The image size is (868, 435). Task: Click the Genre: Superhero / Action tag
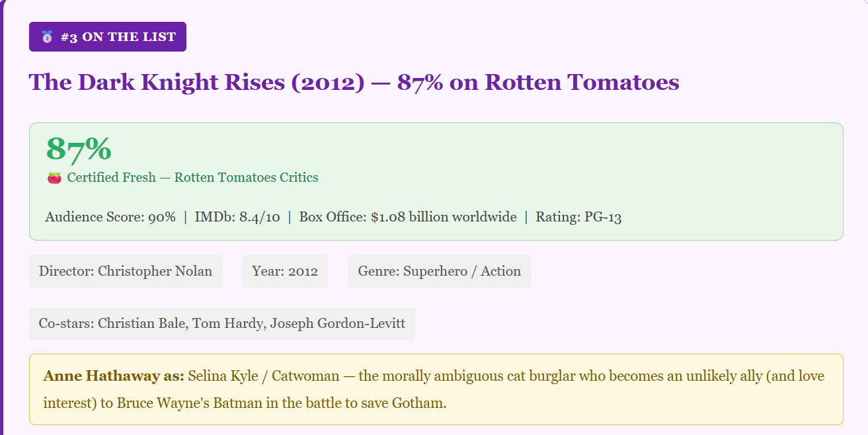(439, 271)
